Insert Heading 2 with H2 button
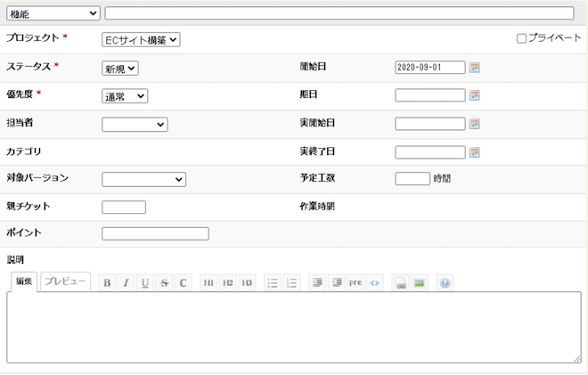This screenshot has width=588, height=375. pos(227,282)
